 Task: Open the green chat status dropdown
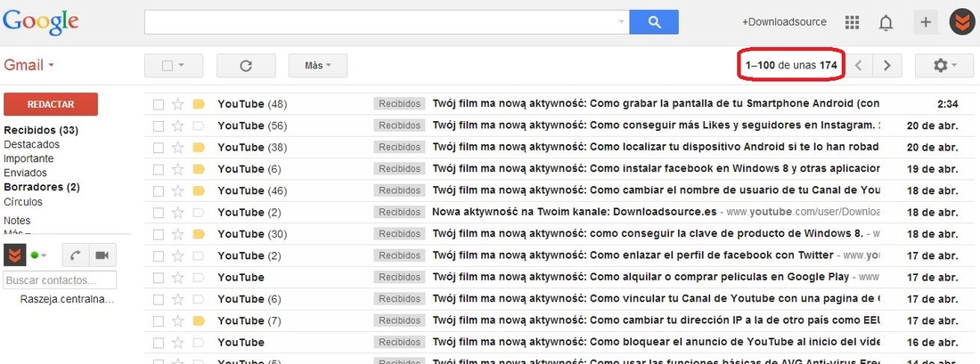tap(39, 255)
